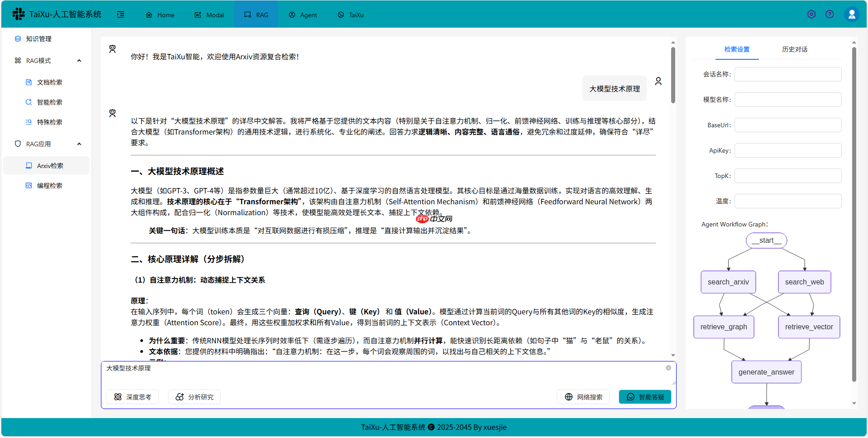Open the settings gear in the top bar

(x=811, y=14)
